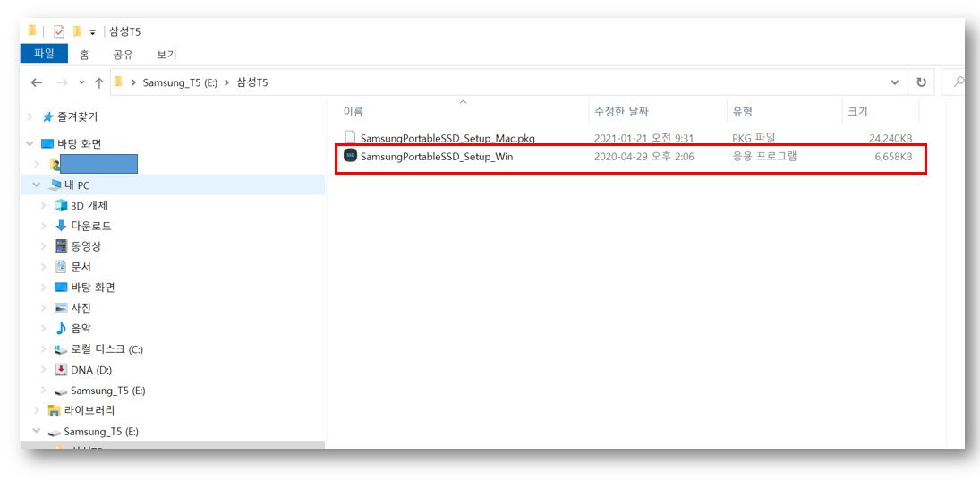Sort files by 유형 column

(743, 112)
